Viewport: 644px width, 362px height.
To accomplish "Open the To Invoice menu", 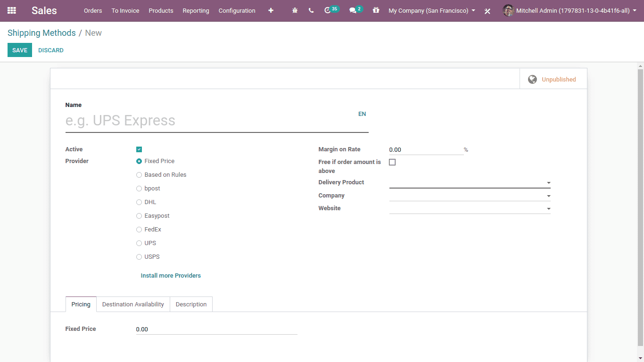I will click(125, 10).
